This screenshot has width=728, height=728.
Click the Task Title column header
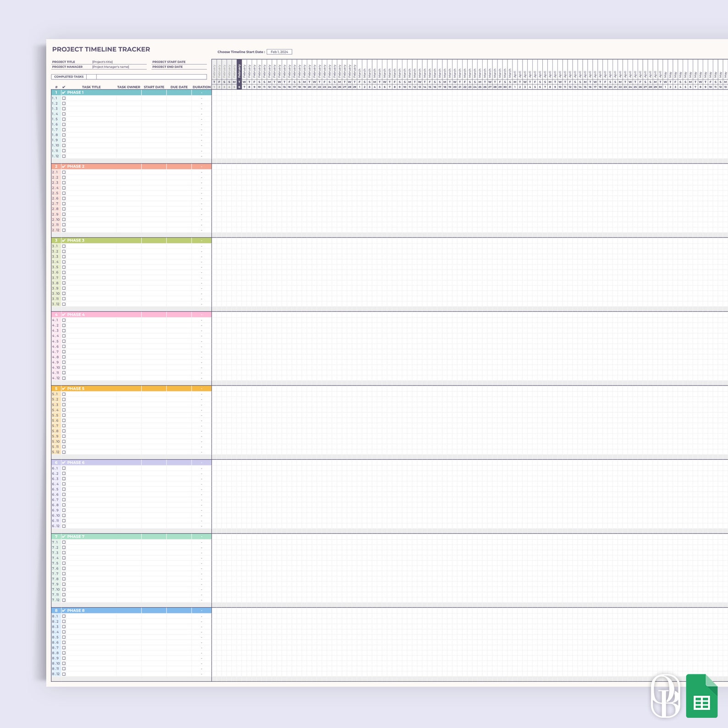point(91,87)
